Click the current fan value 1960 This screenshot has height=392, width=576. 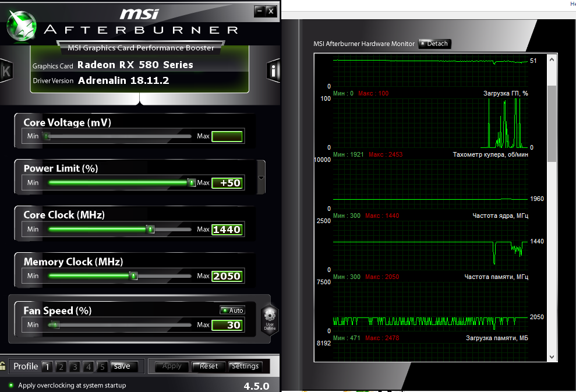[x=537, y=199]
